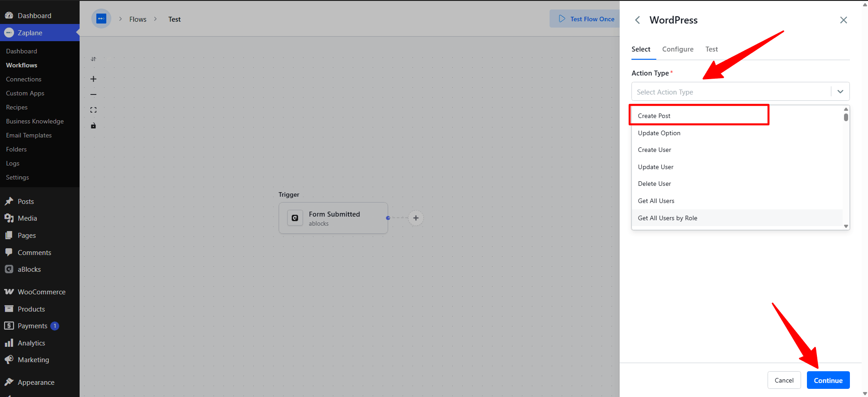Click the Select tab
868x397 pixels.
(x=641, y=49)
